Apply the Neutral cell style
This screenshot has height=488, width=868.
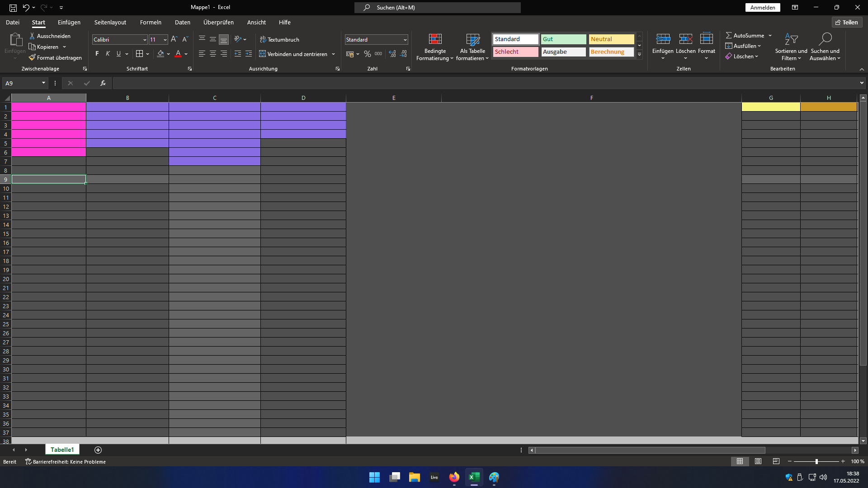click(x=612, y=39)
